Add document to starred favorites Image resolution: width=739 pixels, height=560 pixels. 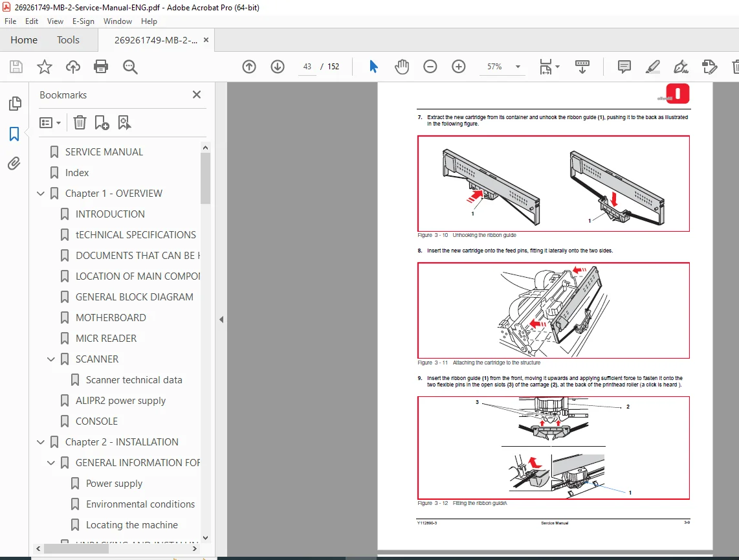click(44, 67)
